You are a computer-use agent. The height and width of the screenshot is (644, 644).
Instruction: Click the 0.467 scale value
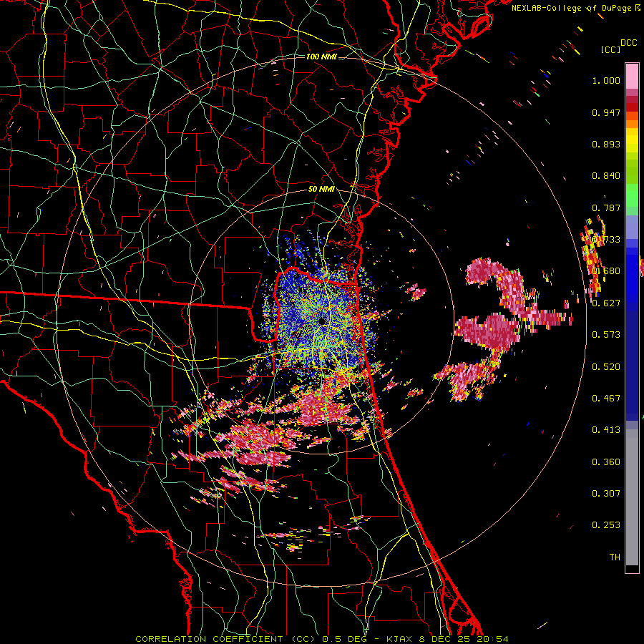(x=606, y=399)
